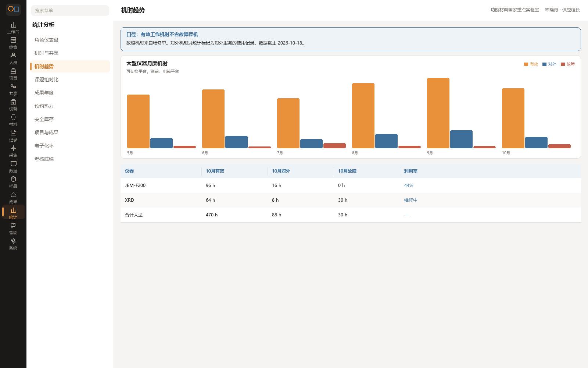Toggle the 有效 legend series

point(531,64)
